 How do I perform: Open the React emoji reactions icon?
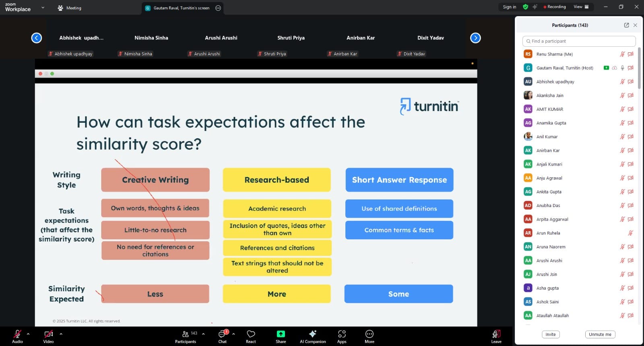pos(251,334)
